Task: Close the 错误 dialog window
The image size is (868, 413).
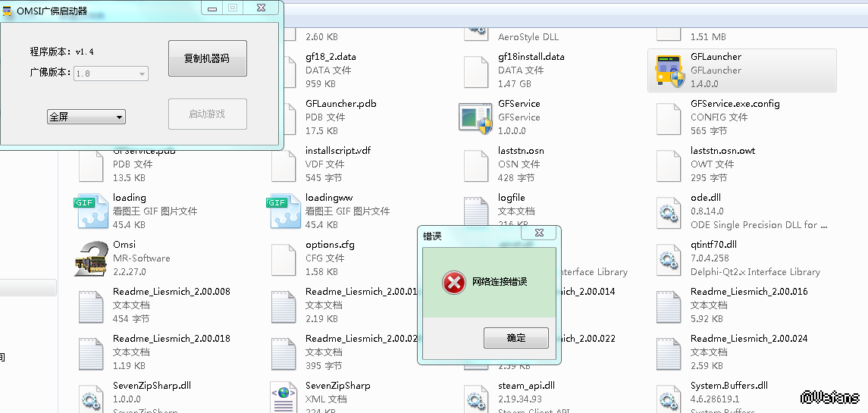Action: 538,233
